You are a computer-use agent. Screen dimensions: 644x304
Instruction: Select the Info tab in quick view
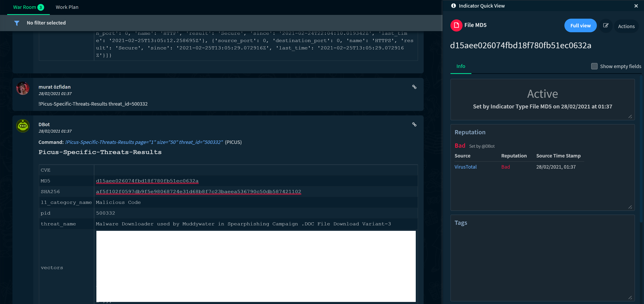pyautogui.click(x=460, y=66)
